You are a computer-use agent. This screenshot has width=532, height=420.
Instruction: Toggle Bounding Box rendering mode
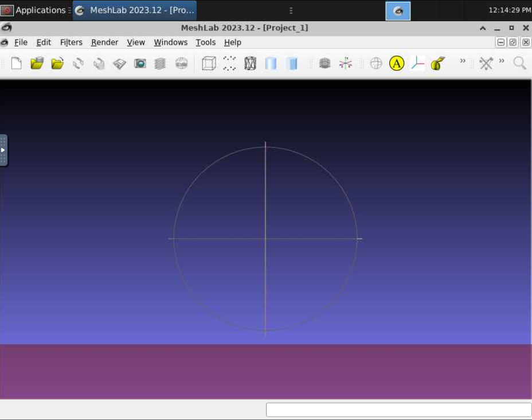[209, 63]
